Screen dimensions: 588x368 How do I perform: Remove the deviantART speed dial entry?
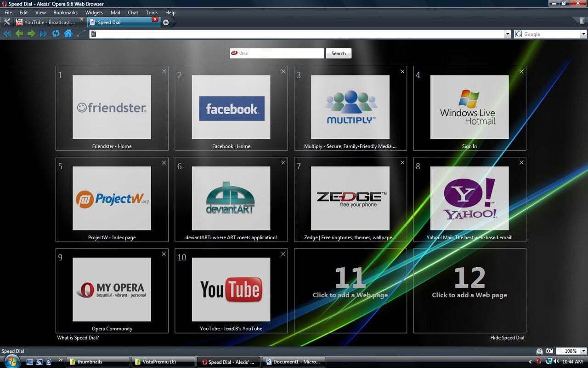283,162
